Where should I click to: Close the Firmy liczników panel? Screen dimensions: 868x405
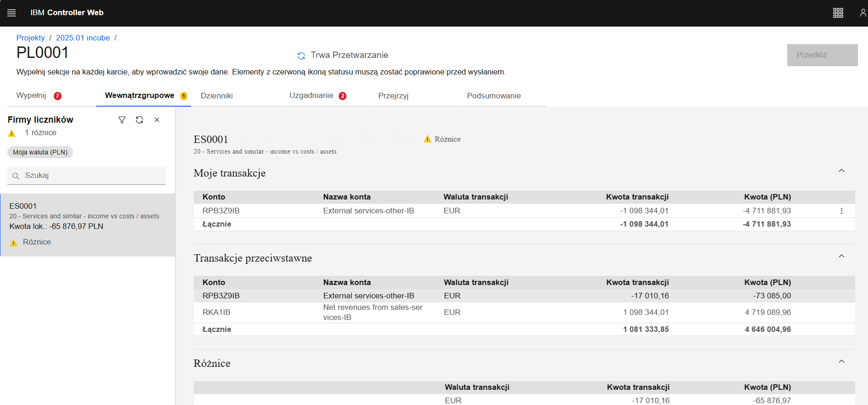click(157, 120)
